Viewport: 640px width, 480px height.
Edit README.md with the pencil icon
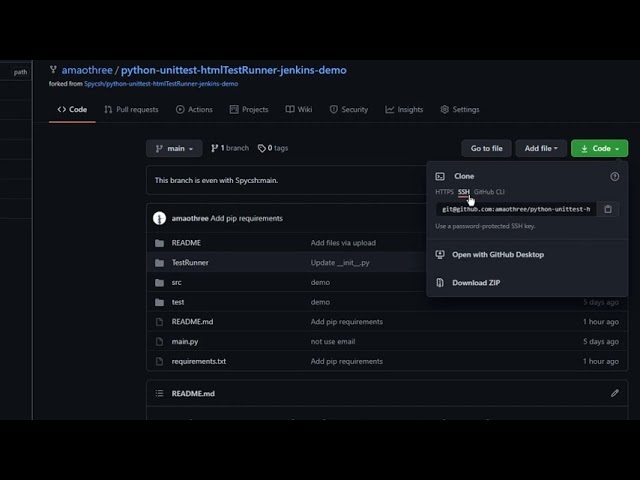(615, 393)
